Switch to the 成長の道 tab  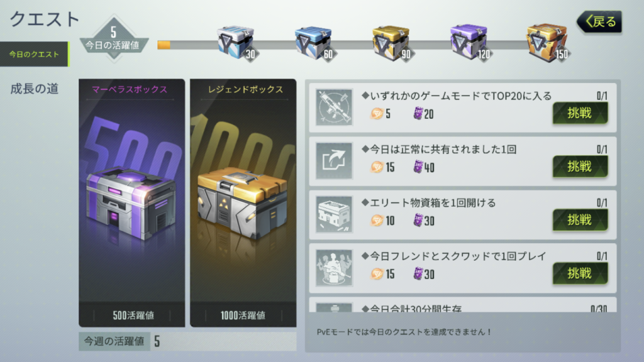35,88
